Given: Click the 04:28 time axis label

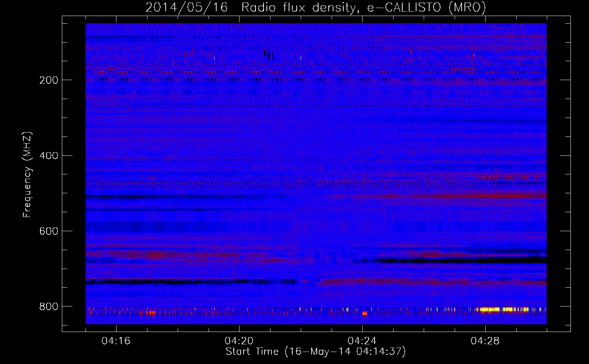Looking at the screenshot, I should coord(485,341).
